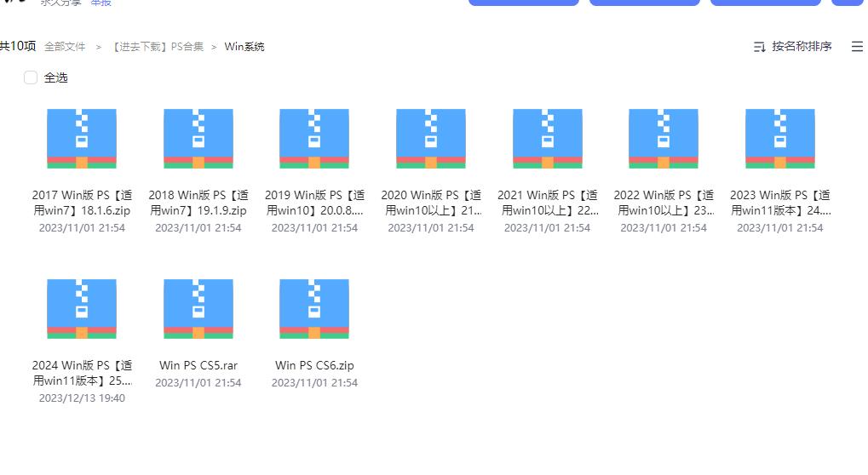Open the 2017 Win版 PS 18.1.6.zip archive icon
The width and height of the screenshot is (868, 475).
click(82, 138)
